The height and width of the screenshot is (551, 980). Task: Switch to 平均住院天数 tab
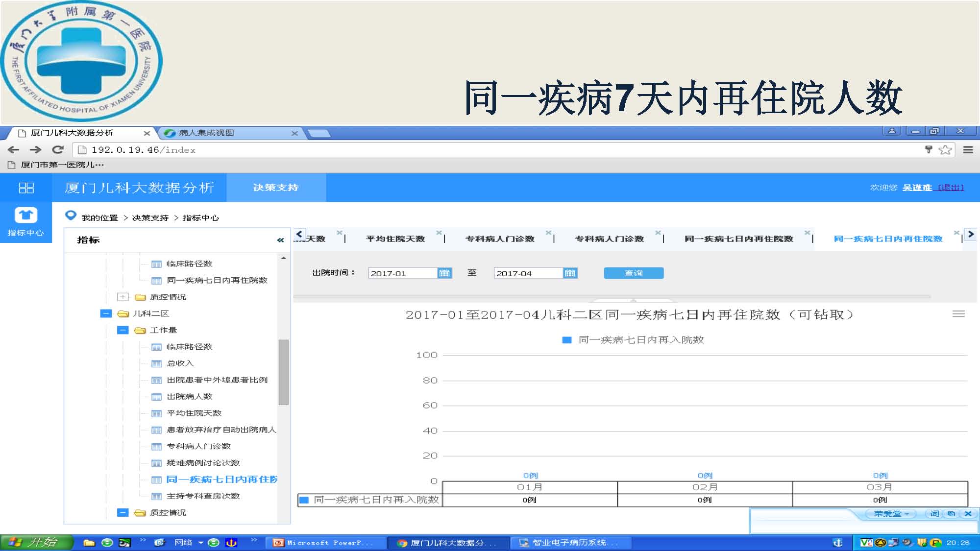(x=395, y=239)
